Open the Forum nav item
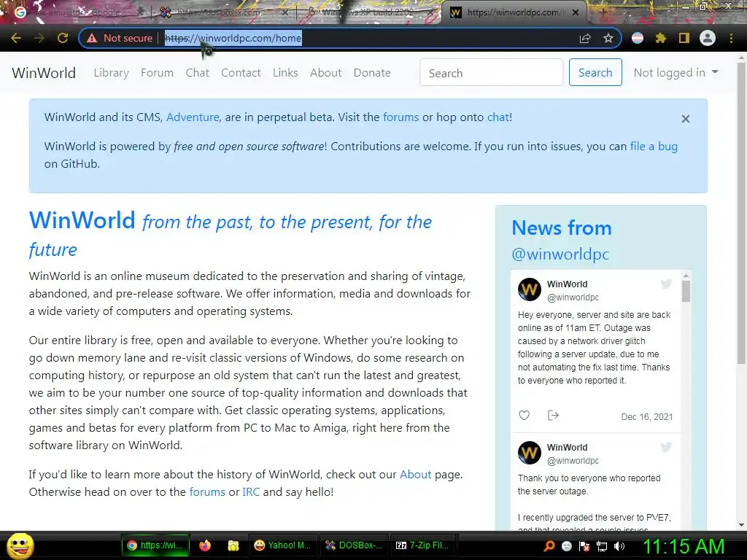Viewport: 747px width, 560px height. coord(158,72)
